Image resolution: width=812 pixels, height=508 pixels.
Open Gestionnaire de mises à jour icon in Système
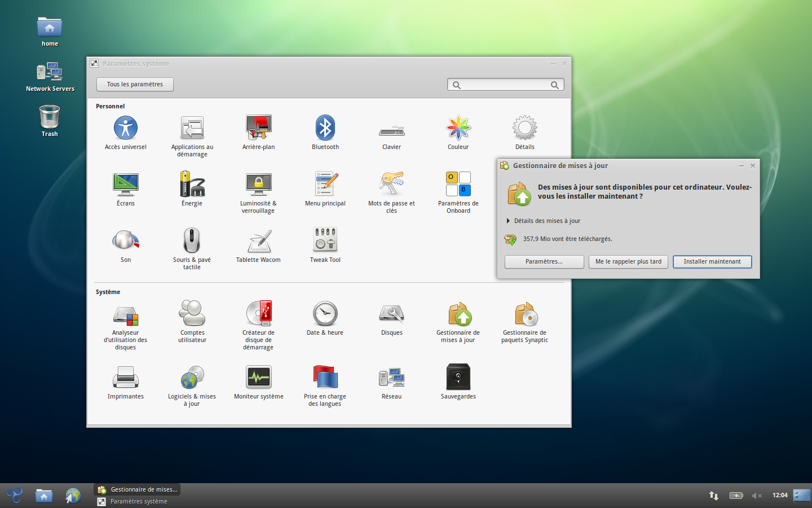[x=458, y=322]
